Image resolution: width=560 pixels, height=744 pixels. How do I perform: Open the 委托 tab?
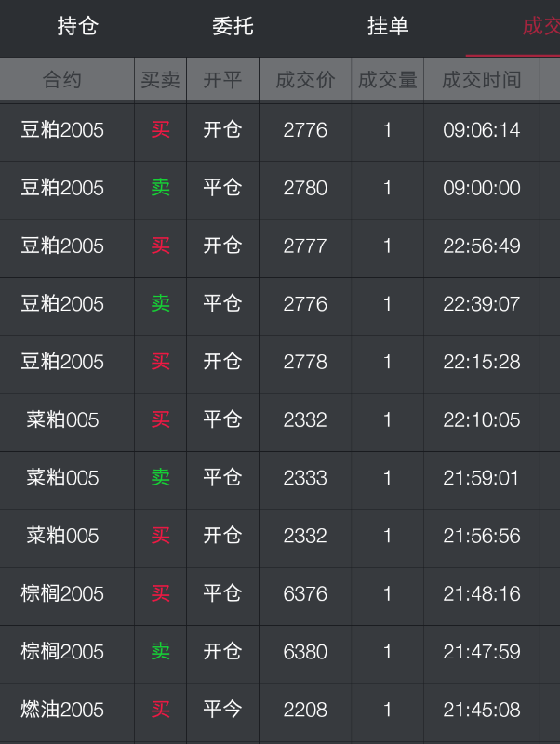tap(233, 27)
